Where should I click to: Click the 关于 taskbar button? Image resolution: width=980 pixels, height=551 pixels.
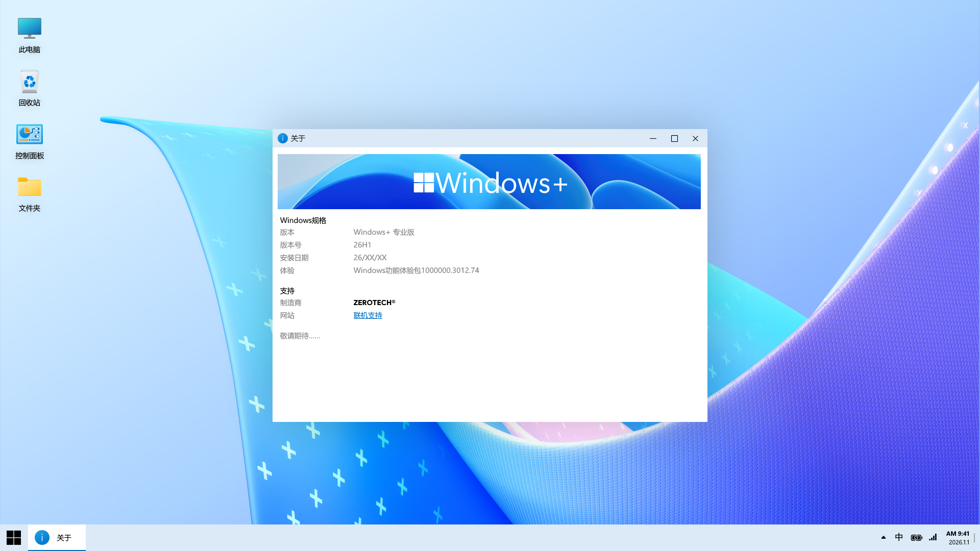tap(57, 537)
